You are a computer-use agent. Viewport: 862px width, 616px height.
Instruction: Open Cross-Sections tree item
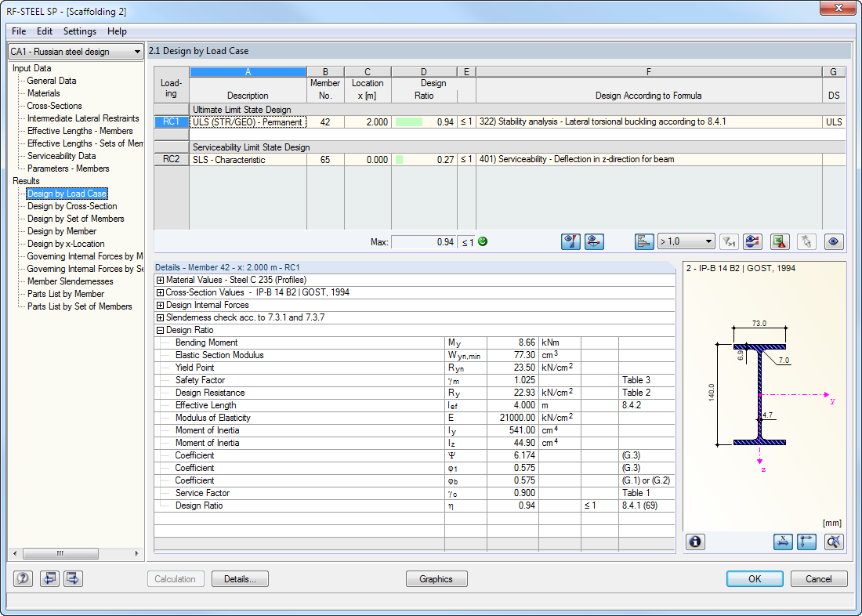tap(54, 106)
